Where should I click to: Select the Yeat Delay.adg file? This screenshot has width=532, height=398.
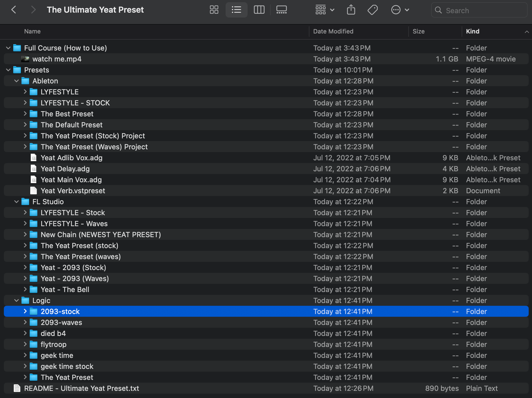[x=65, y=169]
